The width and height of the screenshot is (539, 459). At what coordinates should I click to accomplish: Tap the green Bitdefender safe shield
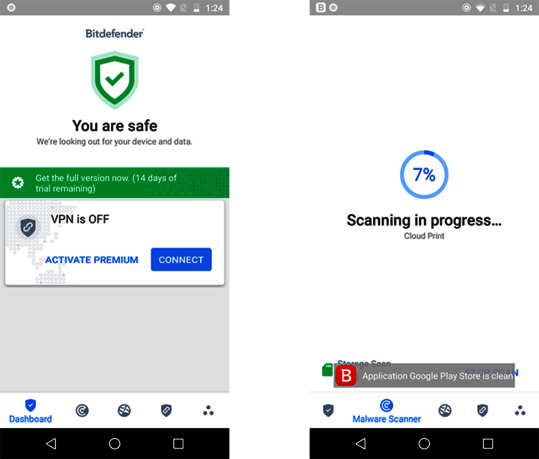114,80
